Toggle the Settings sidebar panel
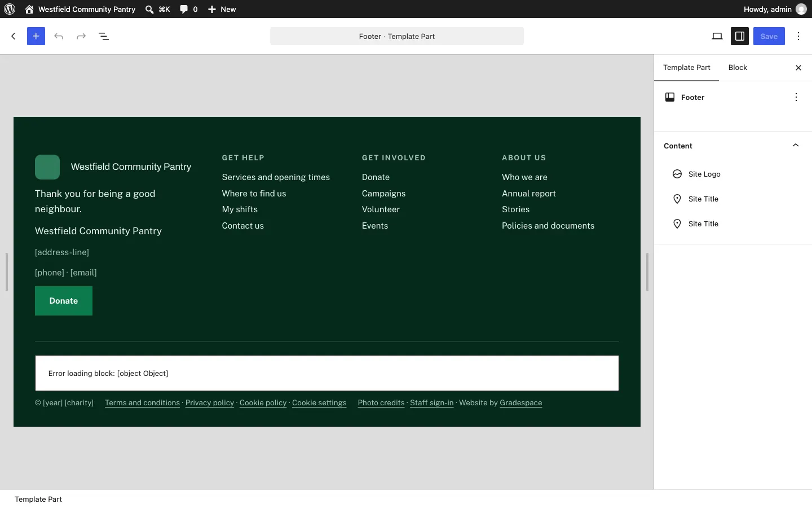812x508 pixels. [740, 36]
